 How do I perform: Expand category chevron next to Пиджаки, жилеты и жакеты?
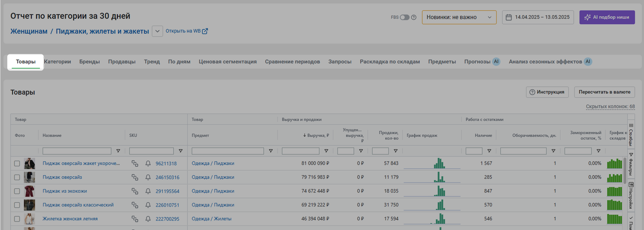pyautogui.click(x=157, y=31)
